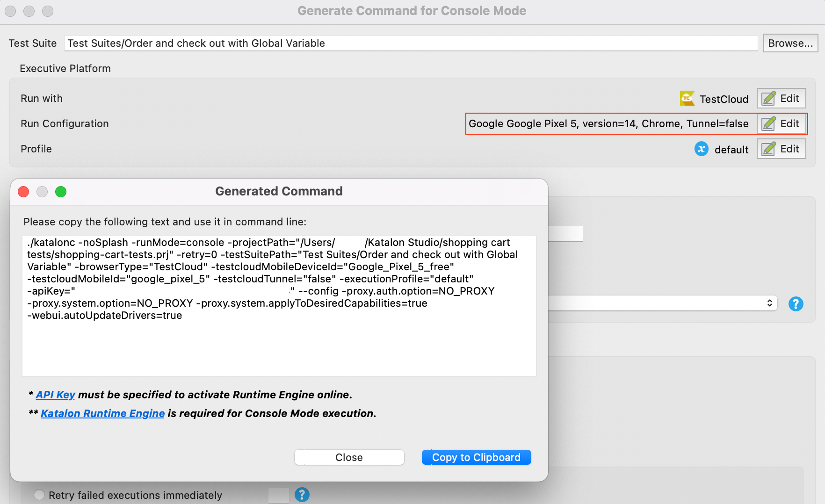
Task: Open help for Retry failed executions
Action: (x=302, y=495)
